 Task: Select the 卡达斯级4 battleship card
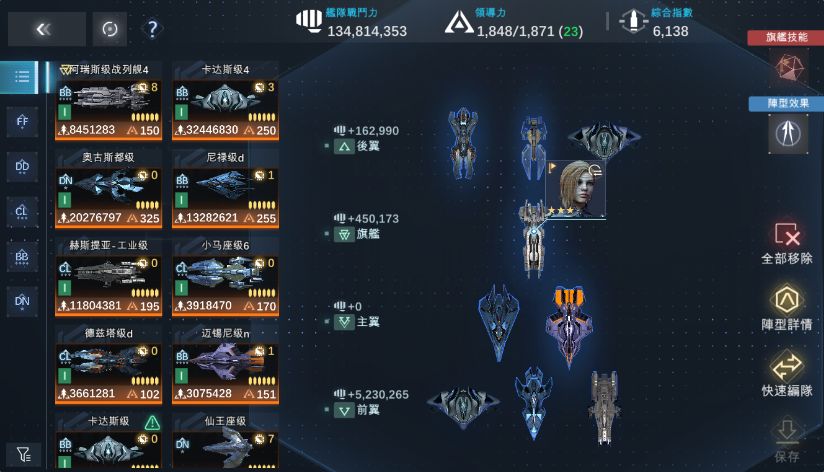click(x=225, y=101)
